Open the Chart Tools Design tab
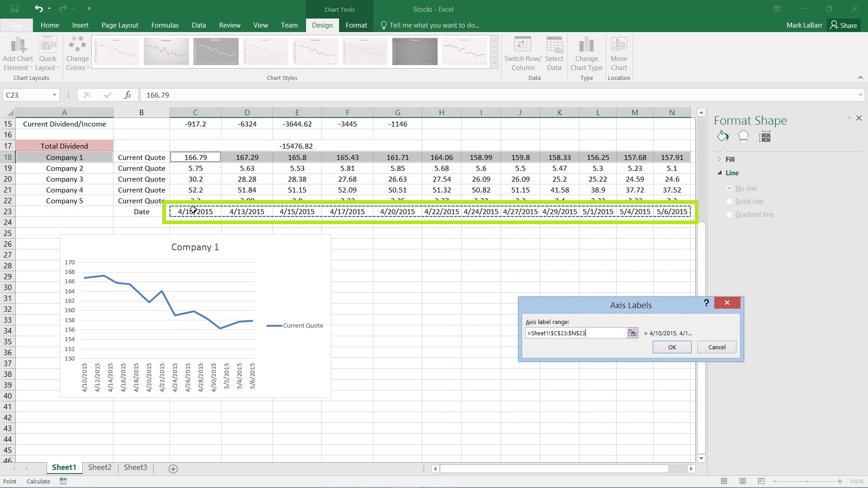The height and width of the screenshot is (488, 868). click(322, 25)
